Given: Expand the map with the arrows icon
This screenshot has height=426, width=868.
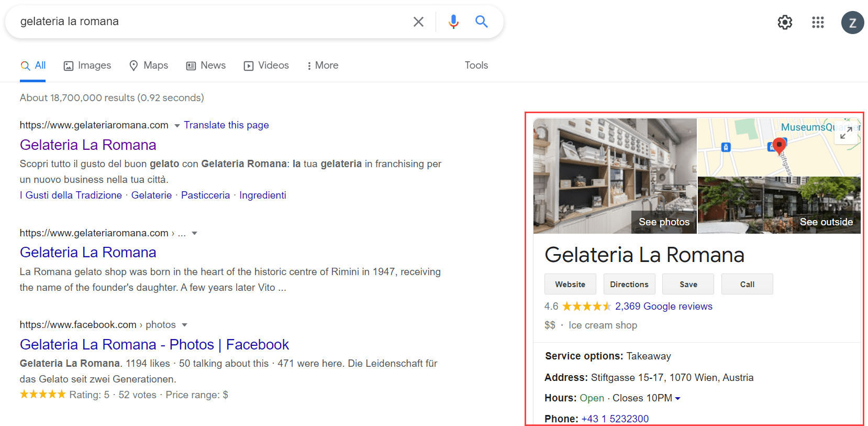Looking at the screenshot, I should pyautogui.click(x=846, y=133).
